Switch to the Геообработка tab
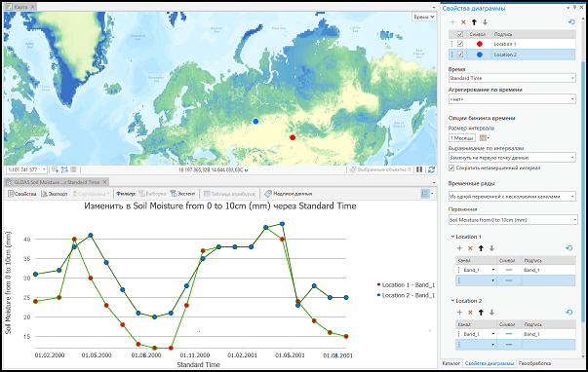Viewport: 588px width, 372px height. click(534, 363)
